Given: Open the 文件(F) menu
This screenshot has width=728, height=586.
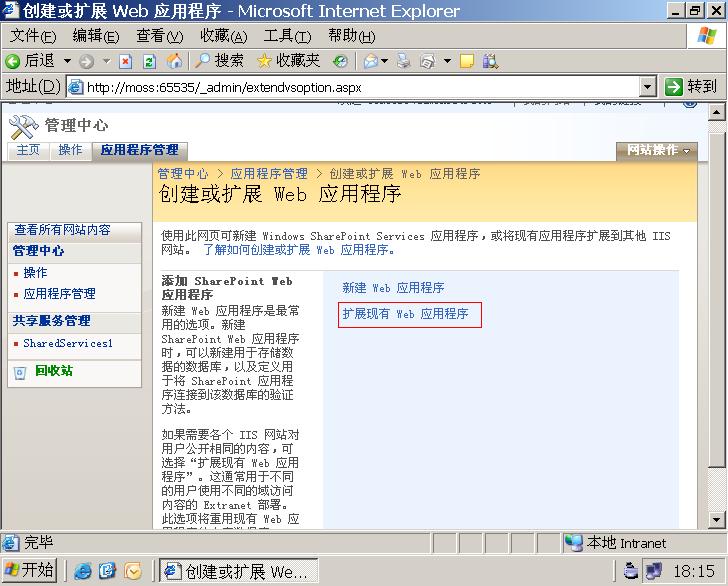Looking at the screenshot, I should click(33, 36).
